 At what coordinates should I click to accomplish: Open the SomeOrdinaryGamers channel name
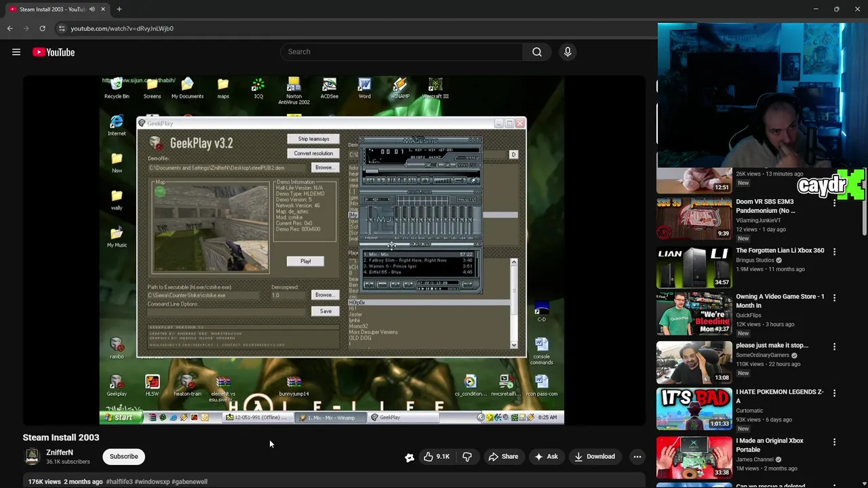(763, 355)
